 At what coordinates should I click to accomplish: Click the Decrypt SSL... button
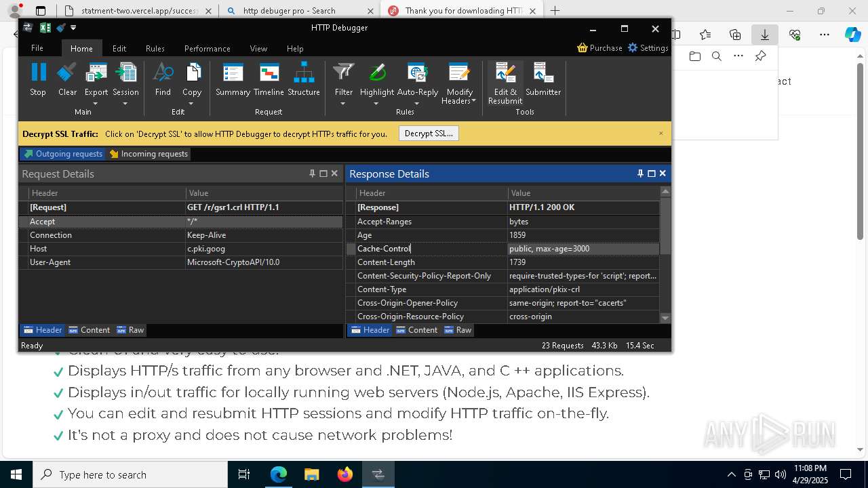point(429,134)
